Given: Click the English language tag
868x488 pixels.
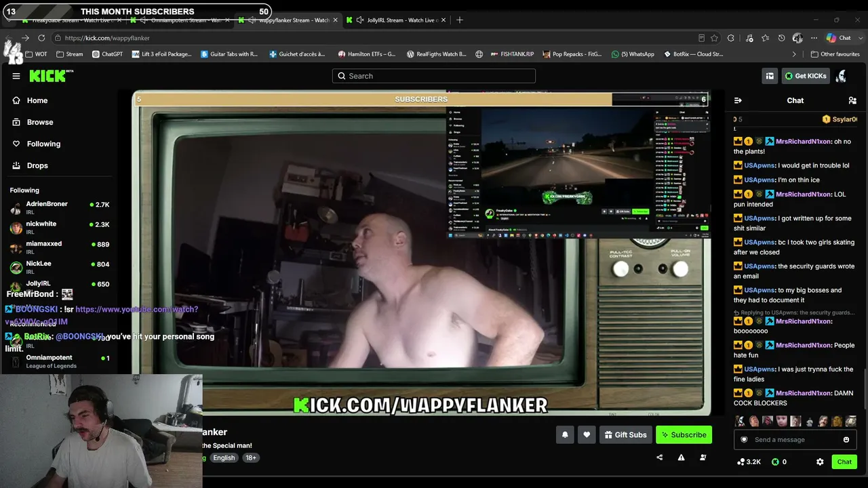Looking at the screenshot, I should click(x=224, y=457).
